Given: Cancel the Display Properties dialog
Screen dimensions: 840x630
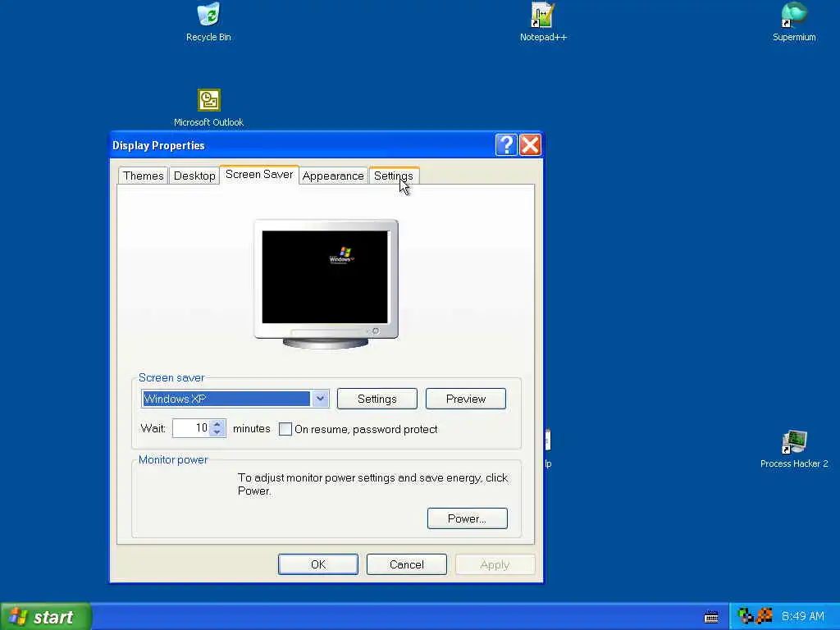Looking at the screenshot, I should click(407, 564).
